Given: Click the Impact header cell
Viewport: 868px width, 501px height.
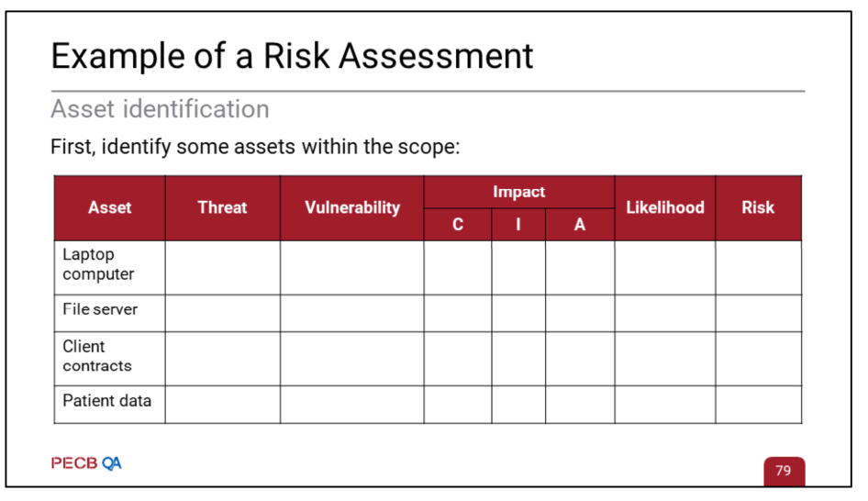Looking at the screenshot, I should [x=518, y=192].
